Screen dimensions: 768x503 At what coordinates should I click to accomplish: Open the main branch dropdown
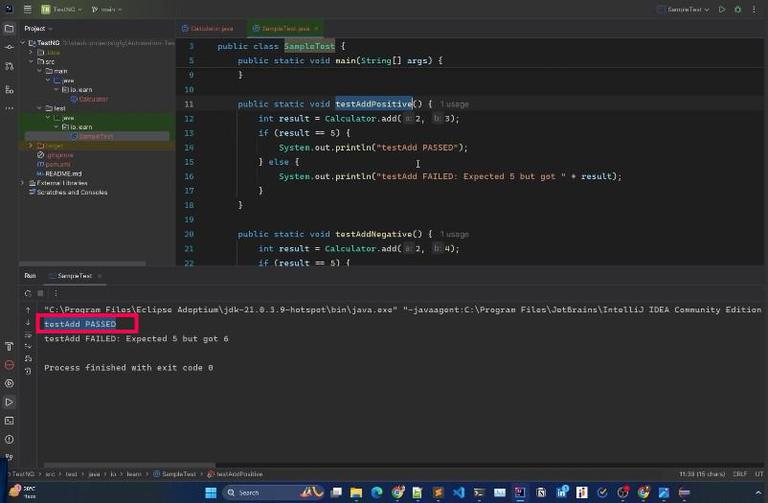(x=106, y=9)
